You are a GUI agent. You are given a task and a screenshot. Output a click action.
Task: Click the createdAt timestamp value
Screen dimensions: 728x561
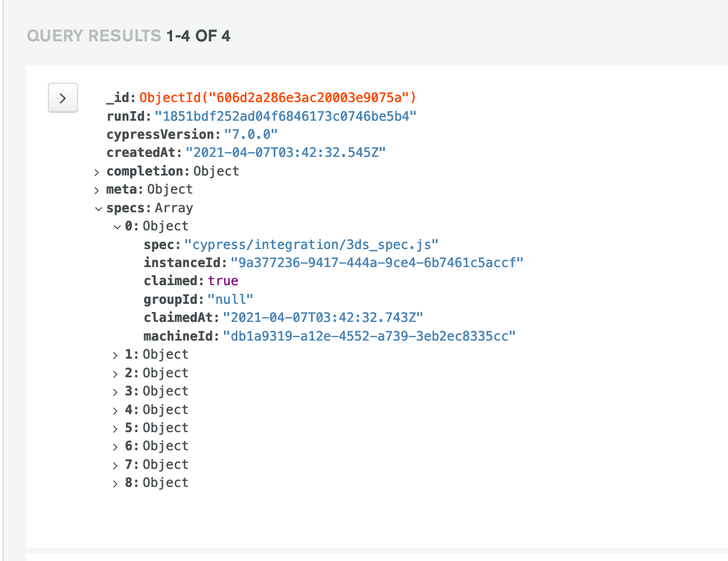tap(285, 153)
